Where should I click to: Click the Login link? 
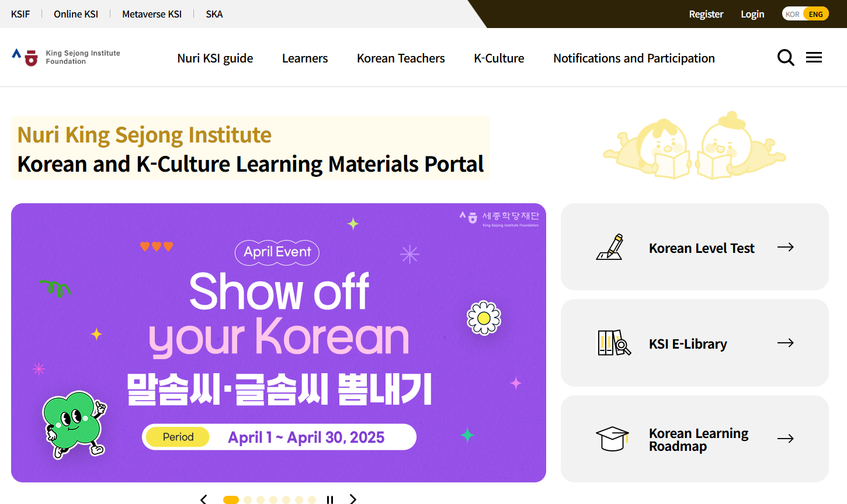click(x=752, y=14)
